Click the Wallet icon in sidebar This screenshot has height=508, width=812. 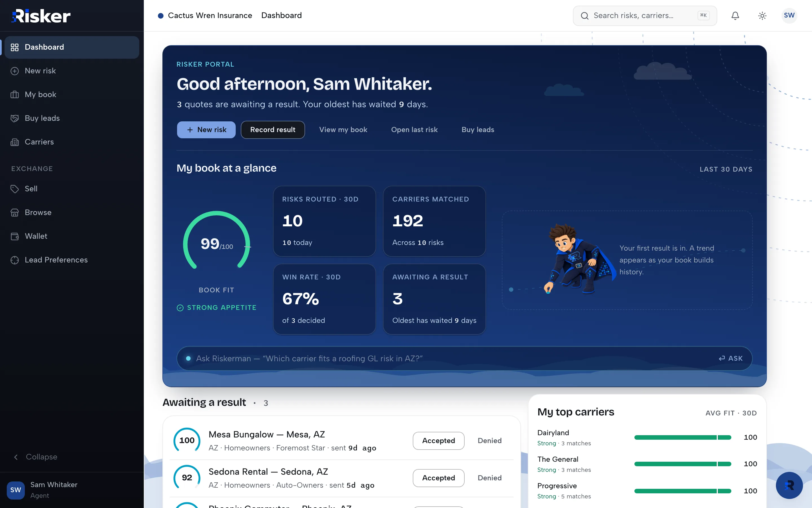[x=14, y=236]
